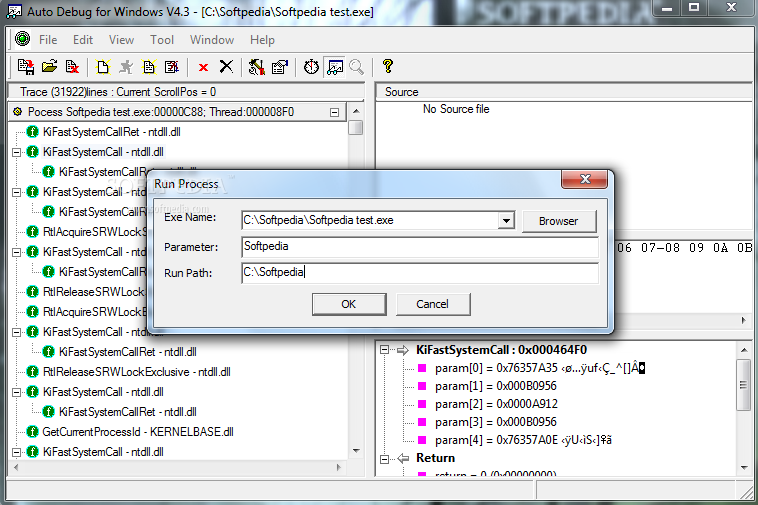758x505 pixels.
Task: Click the magenta square beside param[0]
Action: (x=422, y=368)
